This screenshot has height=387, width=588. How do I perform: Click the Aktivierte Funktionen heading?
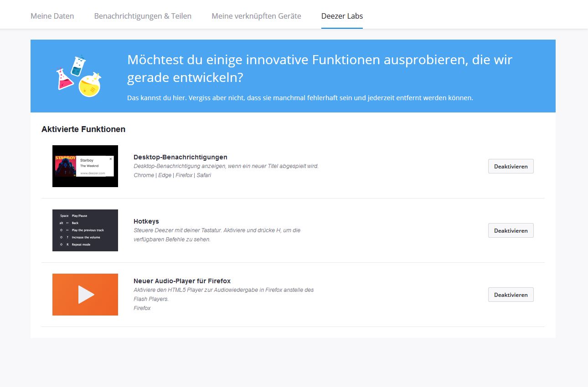tap(83, 129)
